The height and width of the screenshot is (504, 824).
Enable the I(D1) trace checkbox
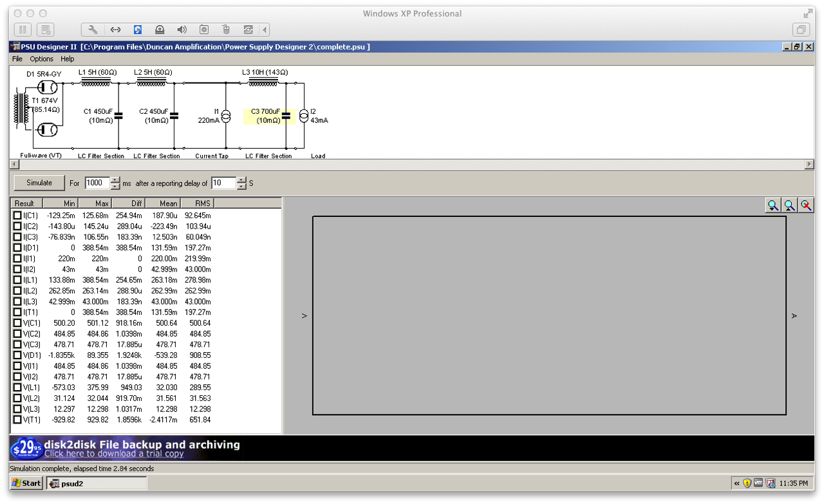(17, 248)
